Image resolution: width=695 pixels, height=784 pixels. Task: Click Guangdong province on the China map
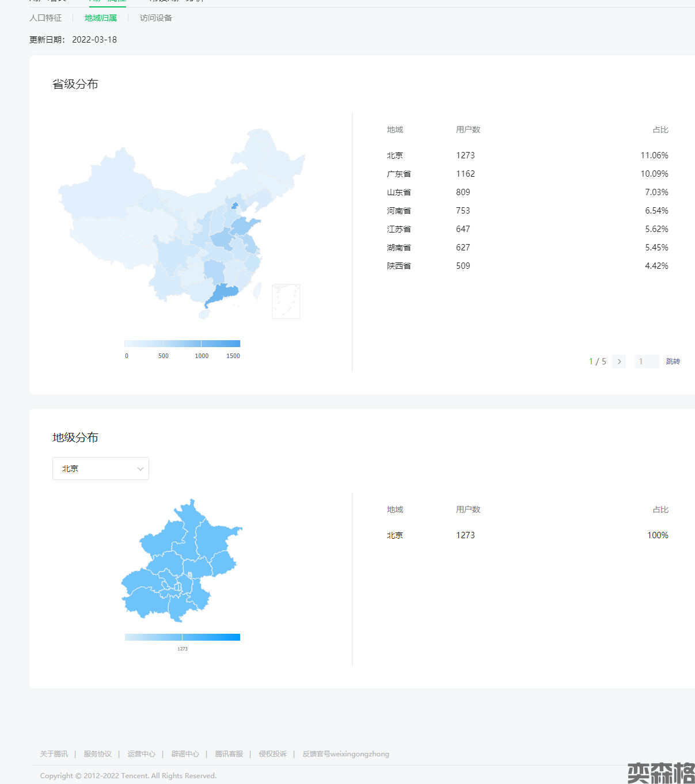223,293
